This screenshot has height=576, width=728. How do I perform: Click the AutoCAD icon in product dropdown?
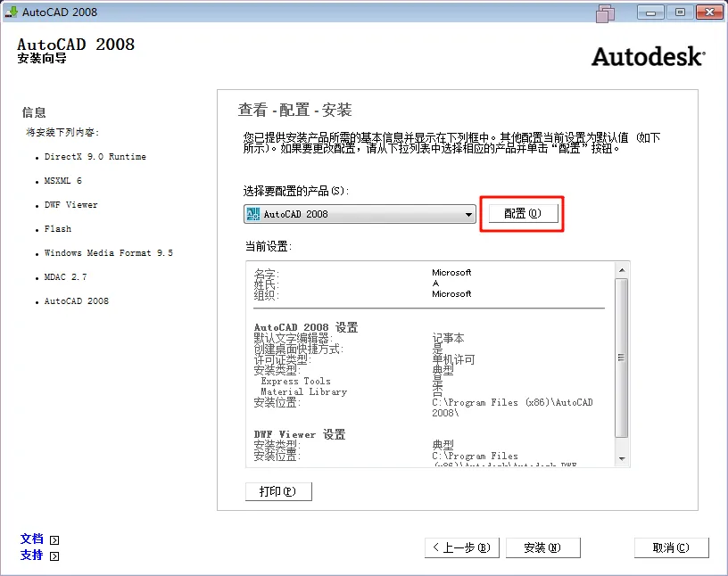(253, 214)
